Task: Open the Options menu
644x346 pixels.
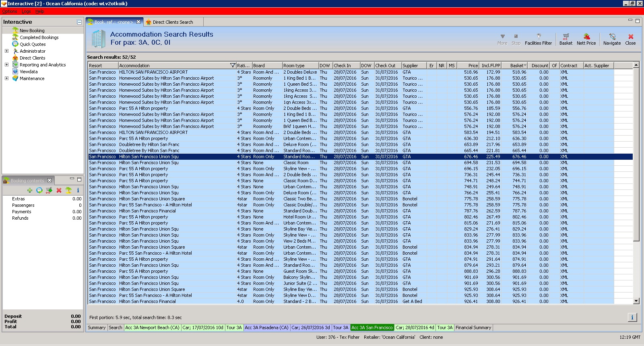Action: click(10, 11)
